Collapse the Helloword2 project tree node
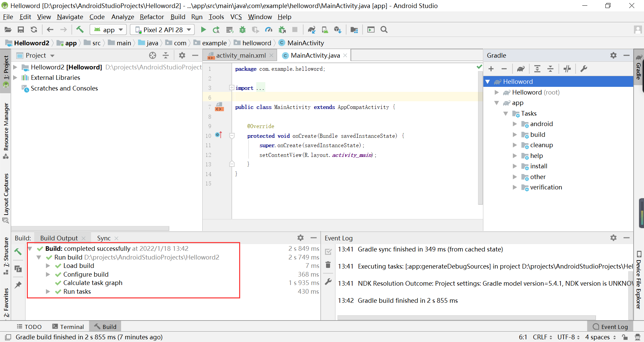The height and width of the screenshot is (342, 644). (15, 67)
